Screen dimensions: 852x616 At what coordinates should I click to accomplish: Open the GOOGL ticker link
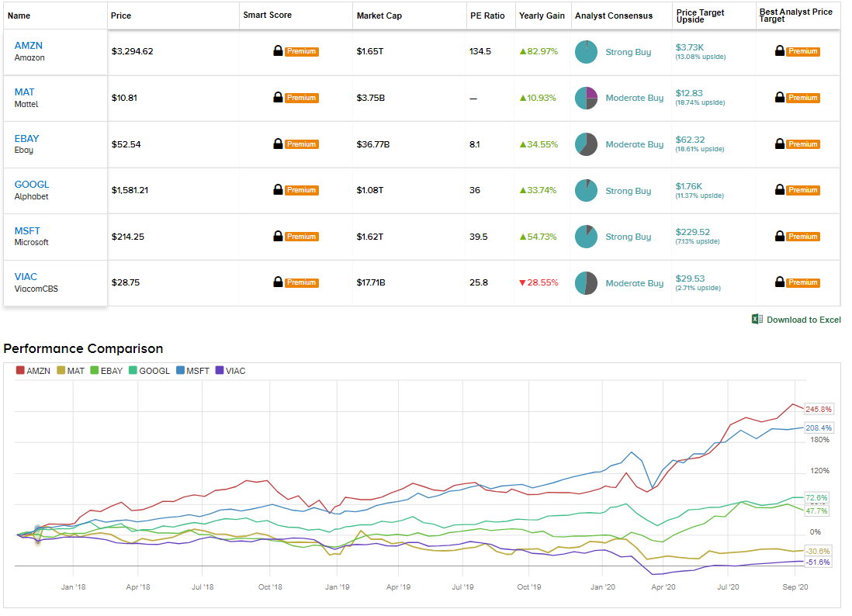tap(32, 185)
